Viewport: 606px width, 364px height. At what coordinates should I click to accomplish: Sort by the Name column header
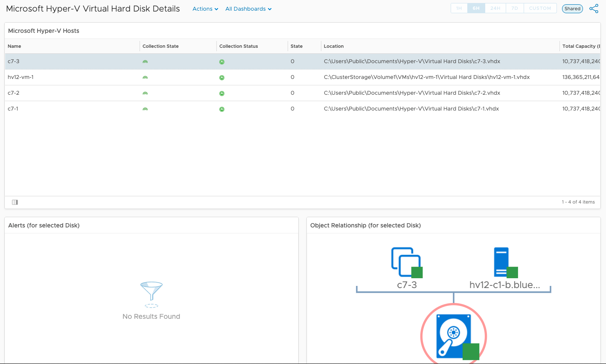[15, 46]
